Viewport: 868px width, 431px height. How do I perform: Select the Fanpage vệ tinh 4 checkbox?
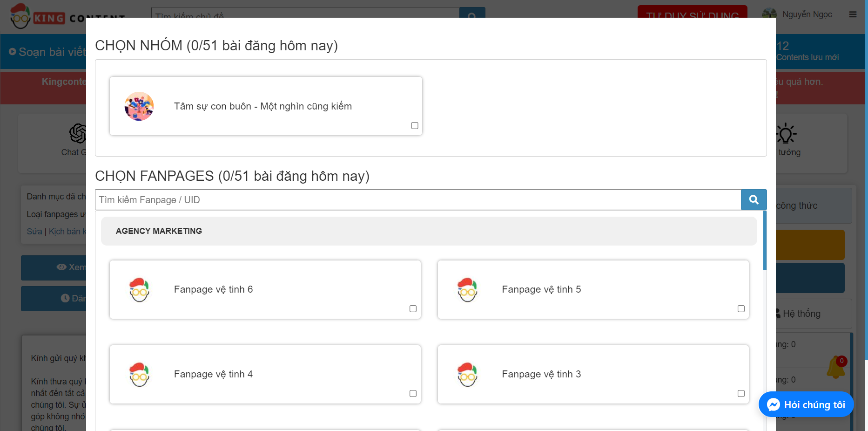point(413,394)
